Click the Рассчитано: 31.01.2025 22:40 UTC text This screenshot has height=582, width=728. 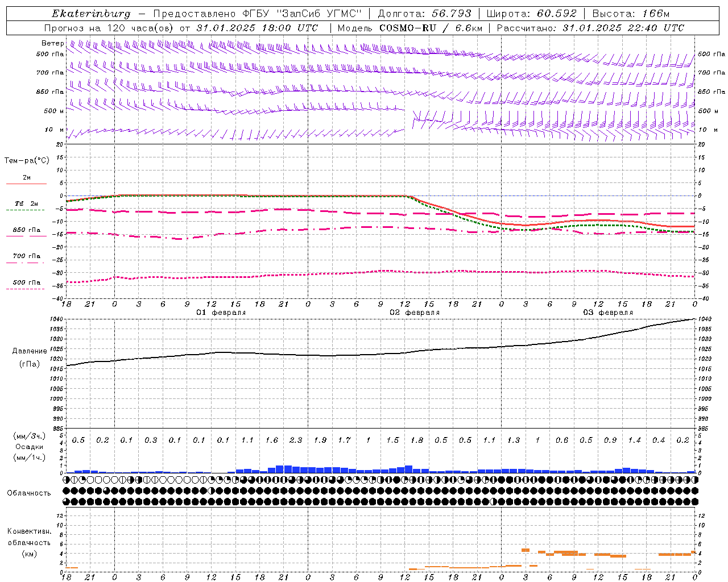(590, 28)
